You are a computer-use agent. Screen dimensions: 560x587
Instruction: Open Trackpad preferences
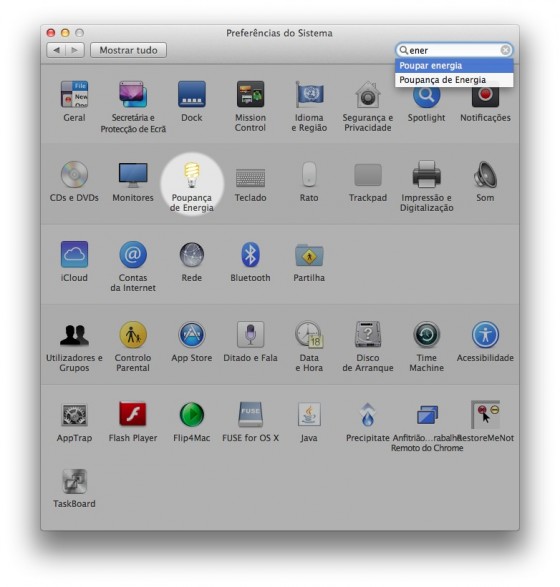point(368,174)
